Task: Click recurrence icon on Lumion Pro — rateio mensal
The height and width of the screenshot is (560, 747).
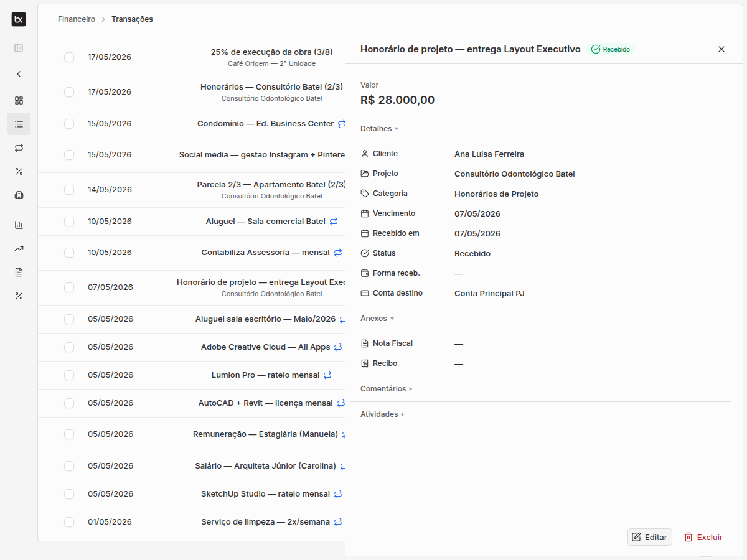Action: click(x=327, y=375)
